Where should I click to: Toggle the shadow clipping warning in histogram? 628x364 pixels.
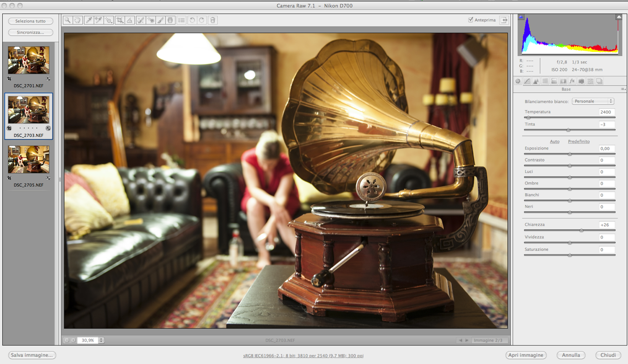[x=521, y=17]
